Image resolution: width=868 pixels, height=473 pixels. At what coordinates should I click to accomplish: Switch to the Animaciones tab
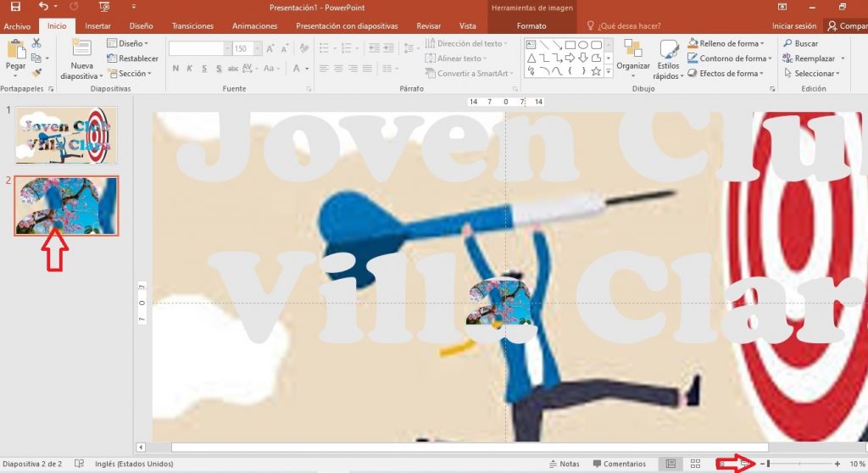pyautogui.click(x=254, y=26)
